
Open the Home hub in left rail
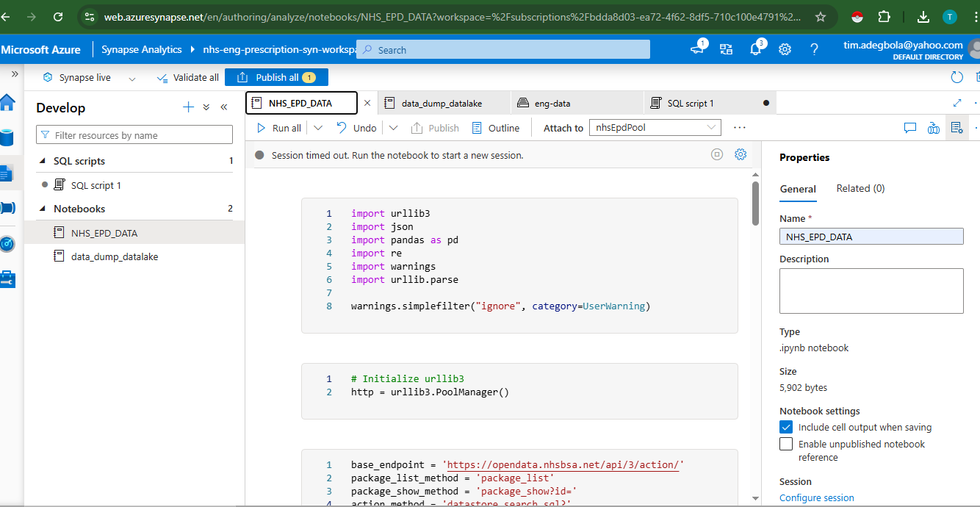7,102
